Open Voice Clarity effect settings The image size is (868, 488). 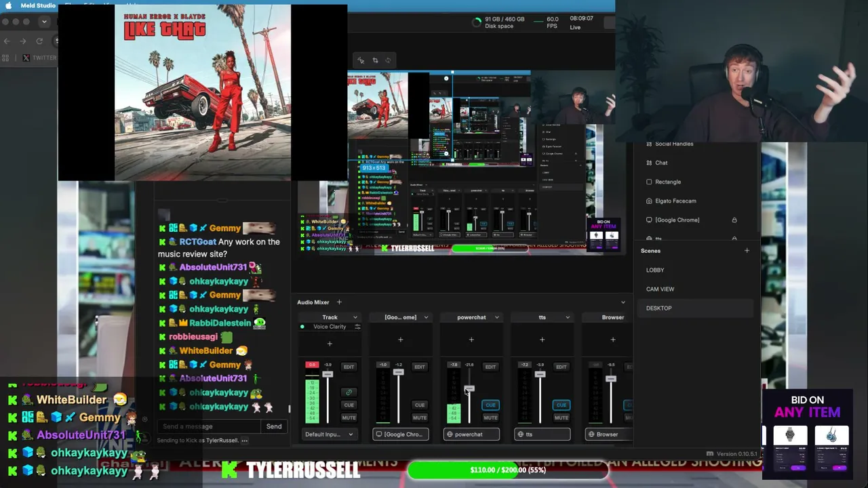[357, 327]
